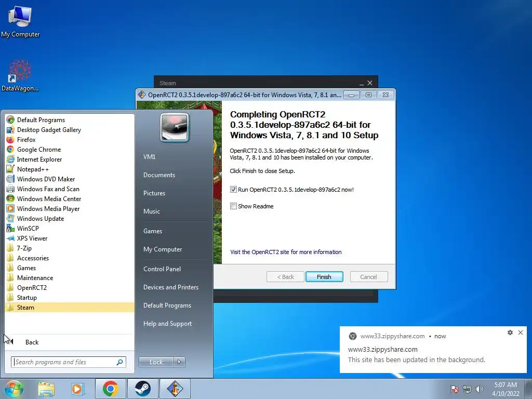532x399 pixels.
Task: Click the Lock button
Action: pyautogui.click(x=156, y=362)
